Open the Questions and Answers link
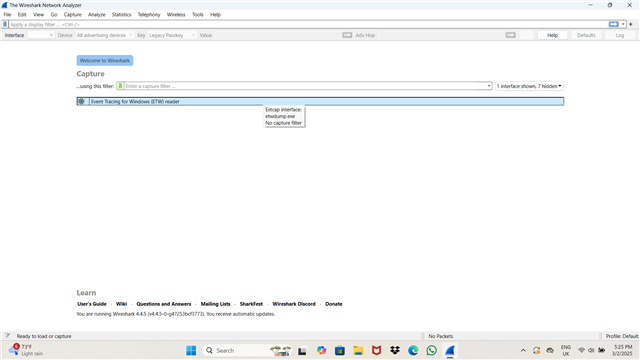Screen dimensions: 640x360 pos(164,304)
